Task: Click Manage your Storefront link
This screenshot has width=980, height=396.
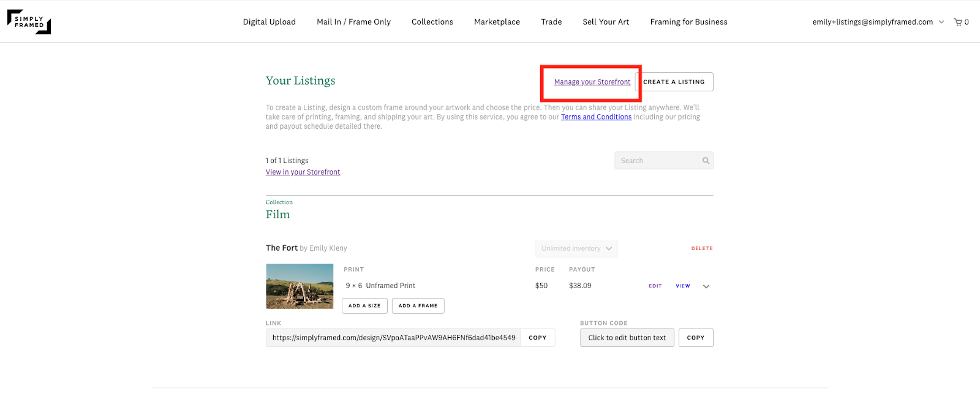Action: [592, 82]
